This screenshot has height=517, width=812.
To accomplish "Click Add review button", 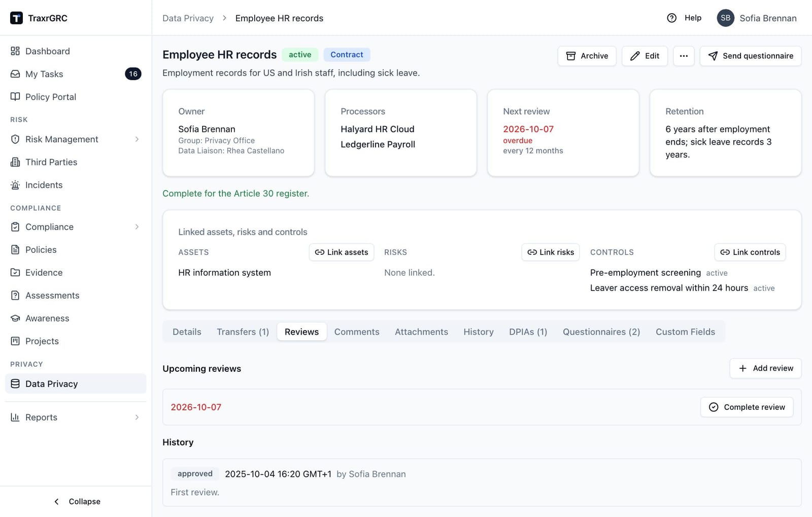I will click(765, 368).
